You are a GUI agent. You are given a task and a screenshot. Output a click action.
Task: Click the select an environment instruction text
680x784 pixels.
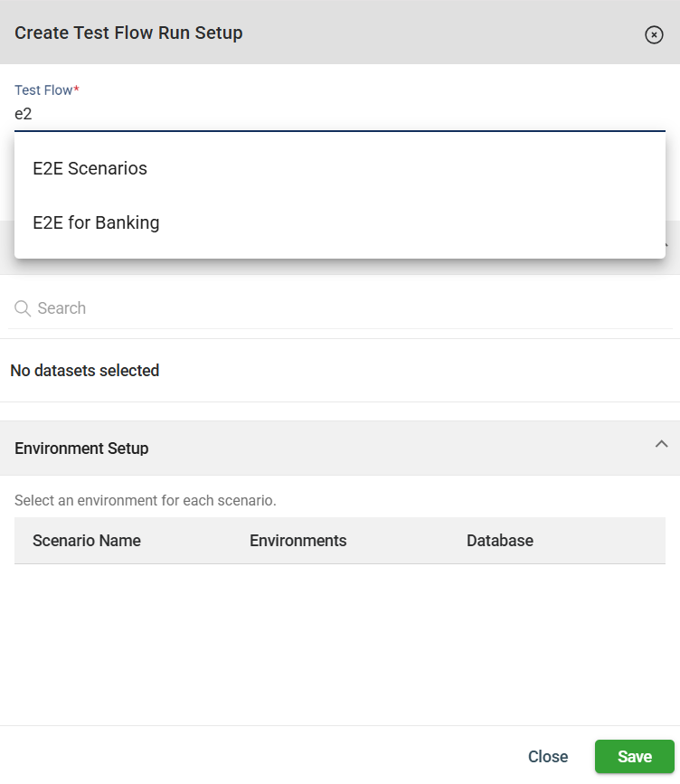pos(146,500)
